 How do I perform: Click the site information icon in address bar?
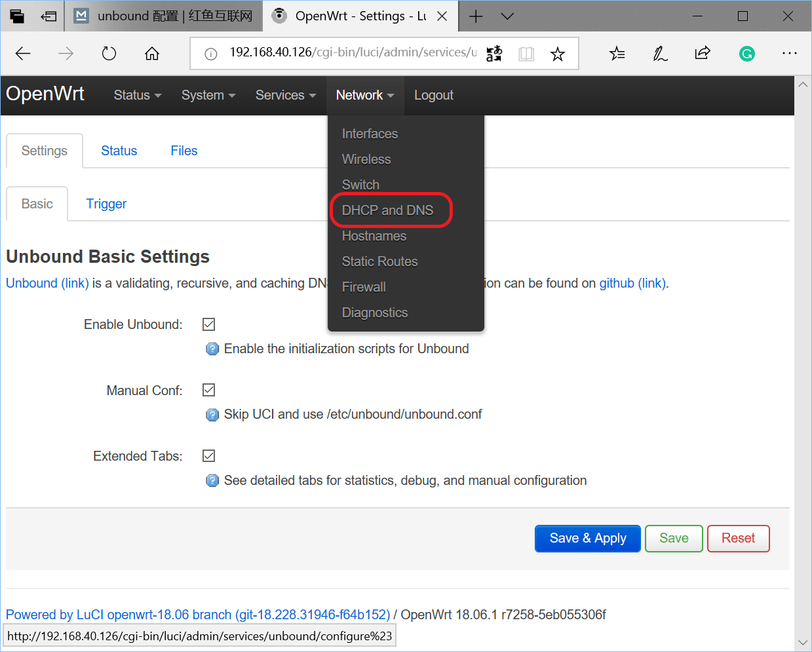(x=211, y=54)
